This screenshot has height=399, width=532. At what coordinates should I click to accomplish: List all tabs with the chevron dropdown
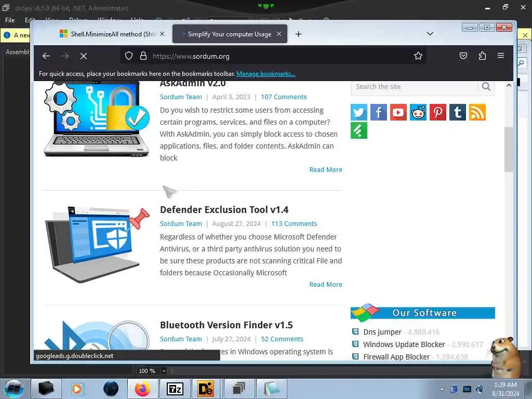[430, 34]
